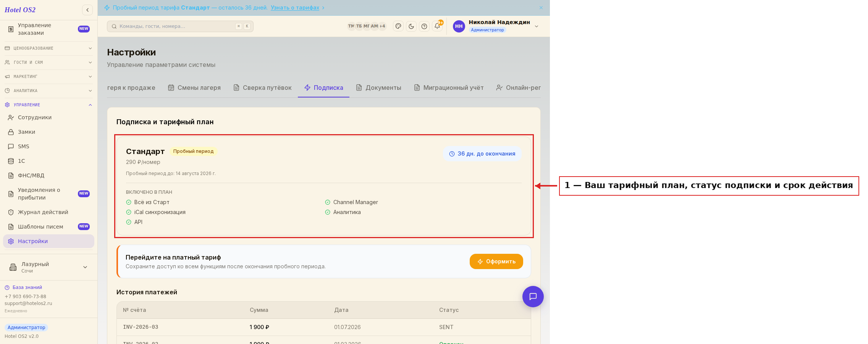Screen dimensions: 868x344
Task: Switch to the Документы tab
Action: (378, 88)
